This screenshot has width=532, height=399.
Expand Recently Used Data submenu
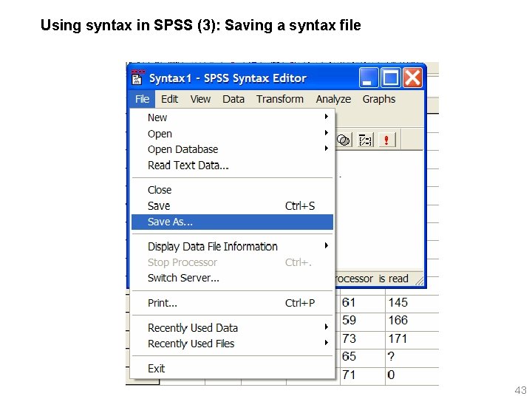pos(233,328)
